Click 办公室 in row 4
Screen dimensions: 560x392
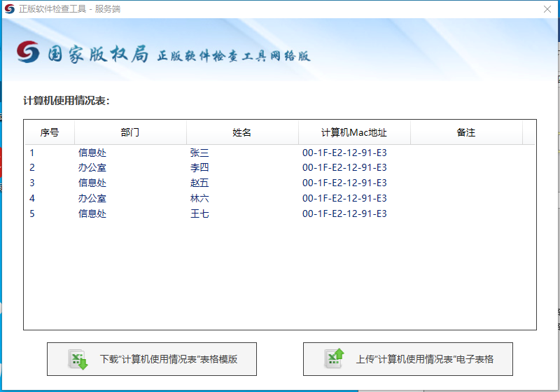(92, 198)
